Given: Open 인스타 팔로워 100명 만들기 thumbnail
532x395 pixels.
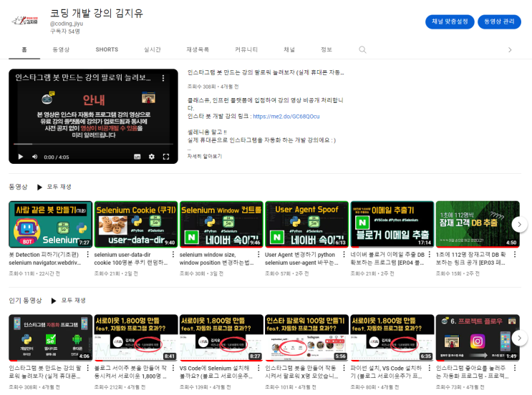Looking at the screenshot, I should [306, 338].
